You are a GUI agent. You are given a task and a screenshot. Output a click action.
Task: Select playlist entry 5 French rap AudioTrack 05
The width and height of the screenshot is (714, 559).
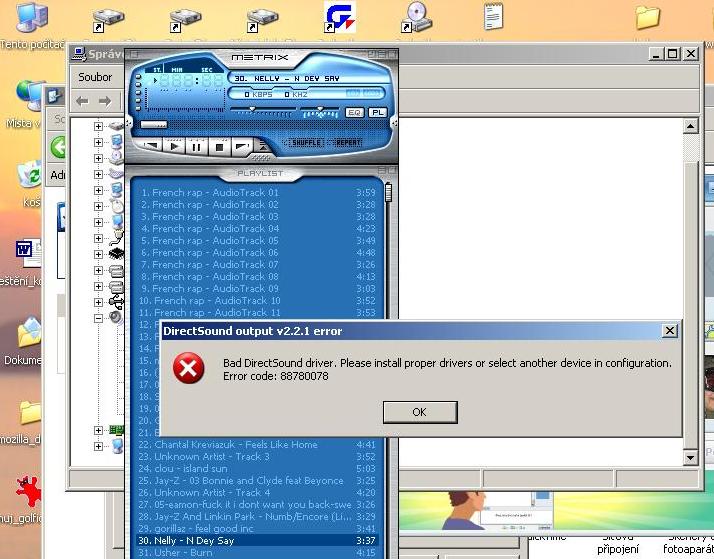pyautogui.click(x=258, y=241)
